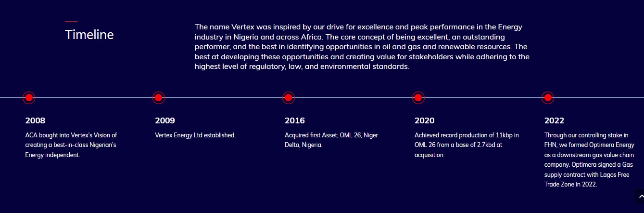Viewport: 644px width, 213px height.
Task: Select the 2009 year heading
Action: pyautogui.click(x=165, y=120)
